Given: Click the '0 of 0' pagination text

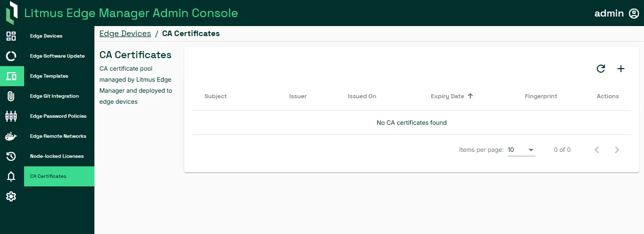Looking at the screenshot, I should click(562, 150).
